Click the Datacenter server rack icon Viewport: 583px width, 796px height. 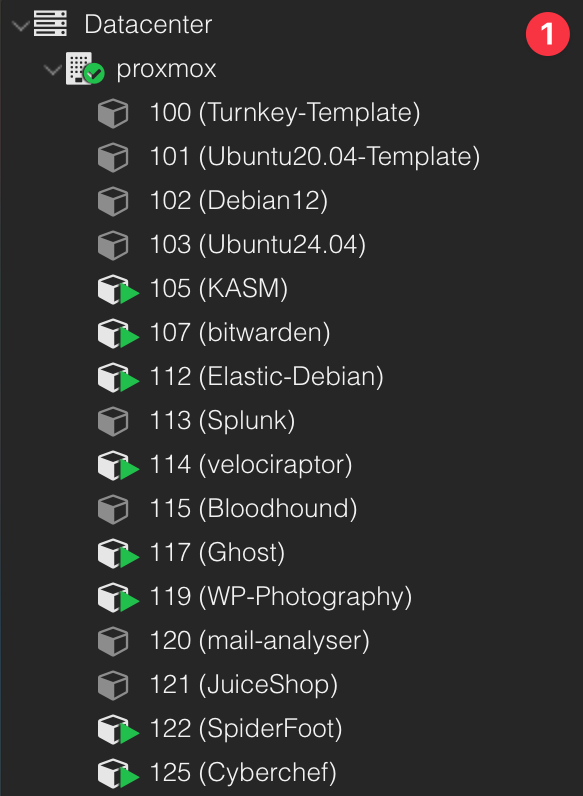[x=50, y=24]
